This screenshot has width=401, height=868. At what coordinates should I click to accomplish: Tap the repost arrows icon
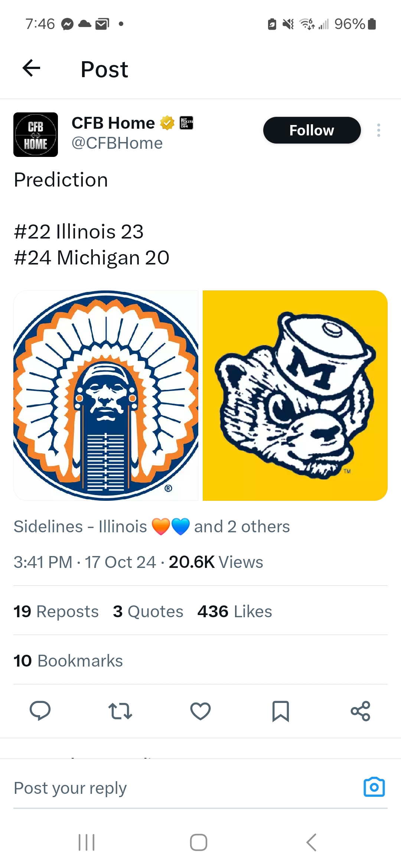pyautogui.click(x=120, y=711)
